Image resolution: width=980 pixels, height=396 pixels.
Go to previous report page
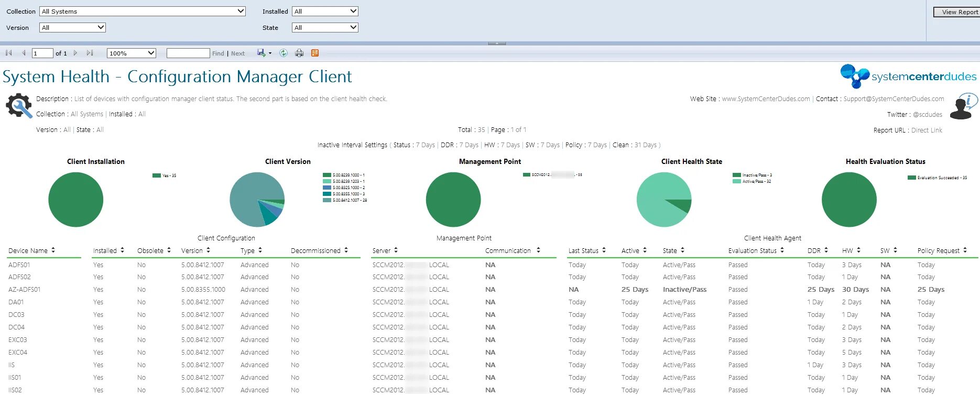click(x=24, y=53)
